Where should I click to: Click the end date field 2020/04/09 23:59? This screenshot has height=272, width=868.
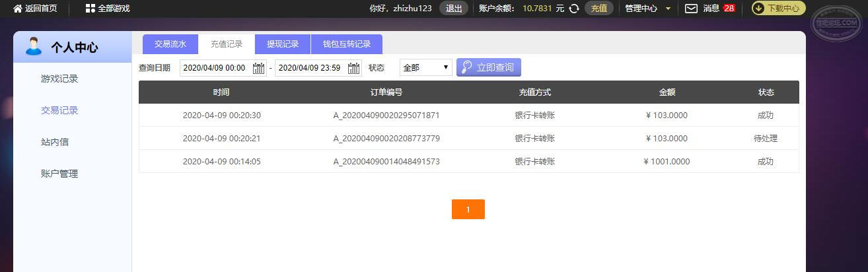coord(318,68)
